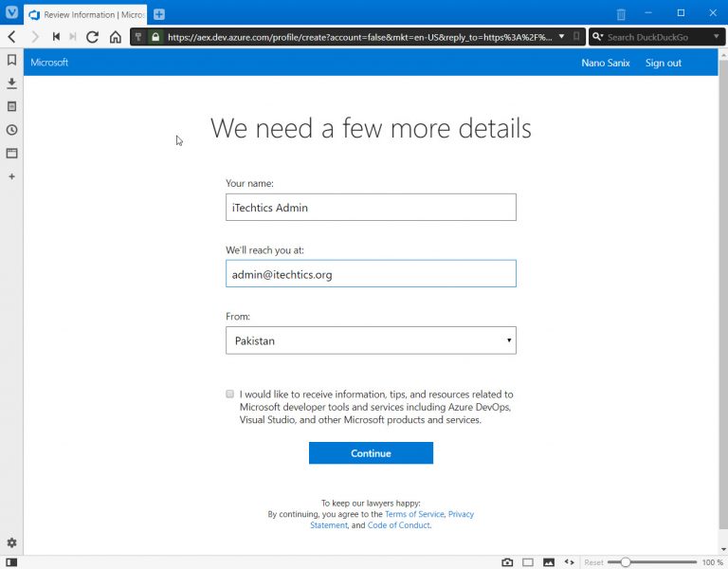The height and width of the screenshot is (569, 728).
Task: Click the Microsoft logo text
Action: [49, 63]
